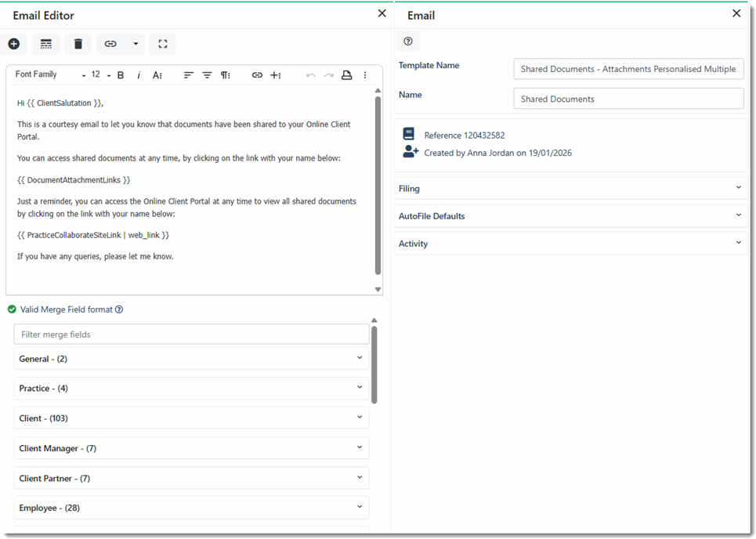The image size is (756, 539).
Task: Click the print icon in editor
Action: (346, 75)
